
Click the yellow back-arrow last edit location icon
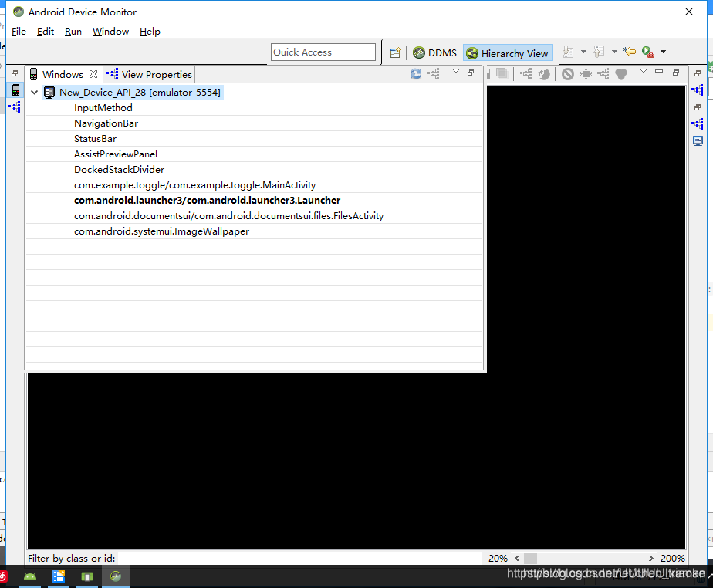click(x=630, y=52)
